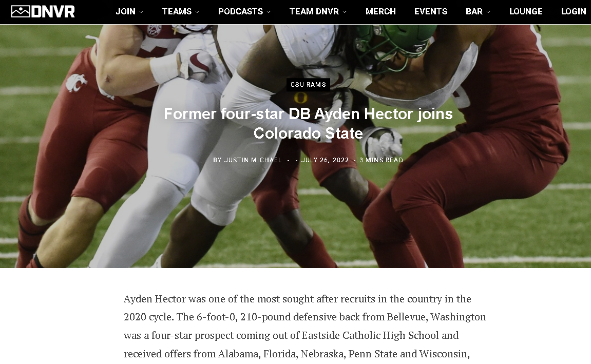Click the LOGIN link

pyautogui.click(x=574, y=11)
